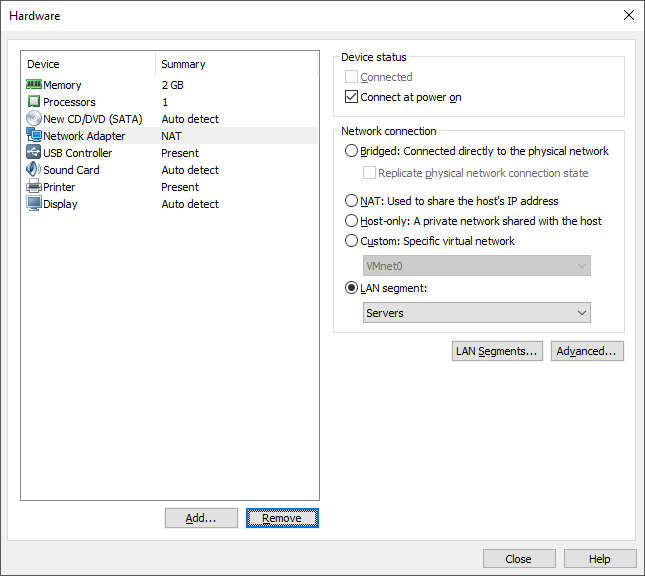Choose Host-only private network option
Viewport: 645px width, 576px height.
coord(351,221)
